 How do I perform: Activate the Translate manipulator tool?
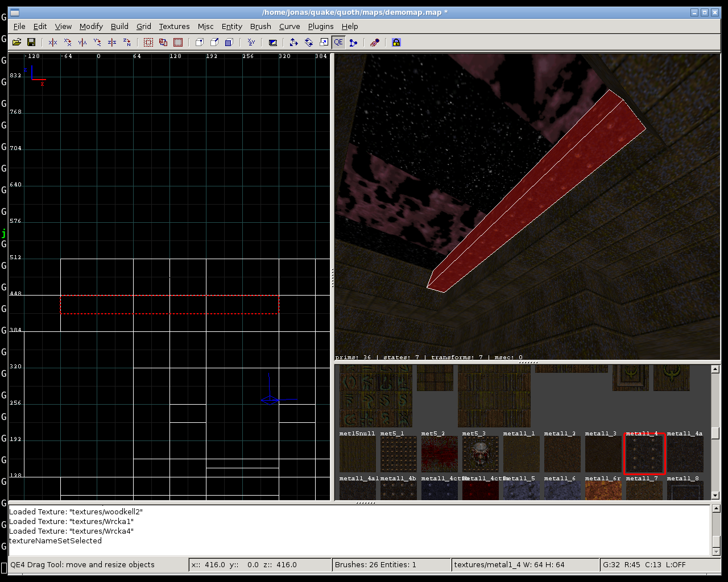pyautogui.click(x=294, y=42)
